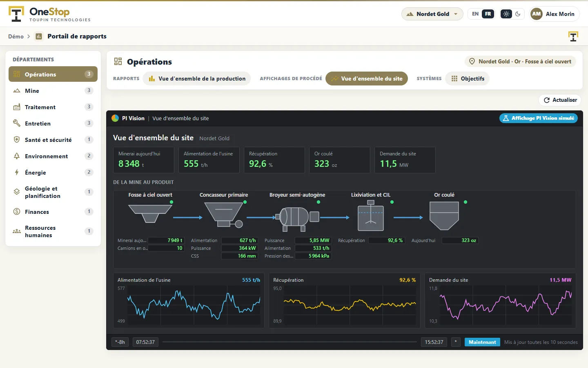The width and height of the screenshot is (588, 368).
Task: Open the Traitement department
Action: pos(53,107)
